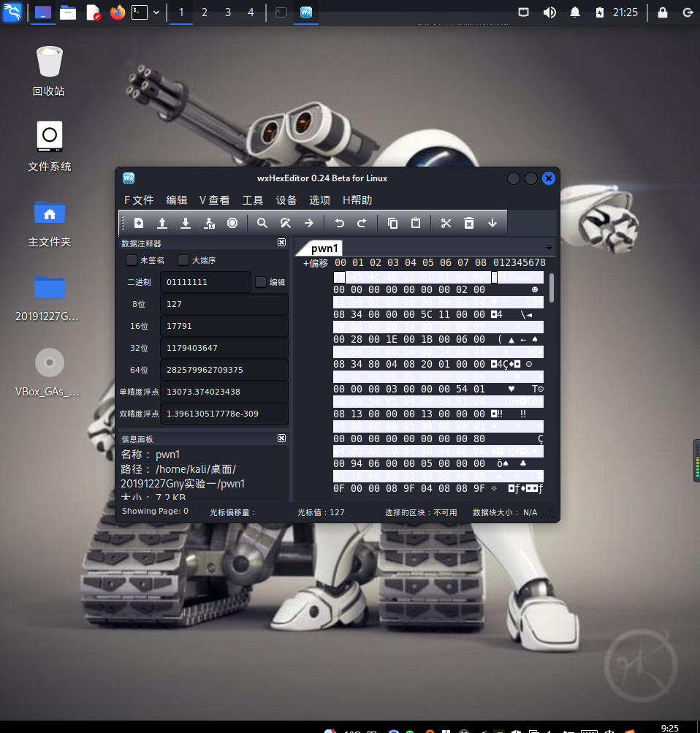Click the text editor icon in top panel
700x733 pixels.
pos(93,12)
